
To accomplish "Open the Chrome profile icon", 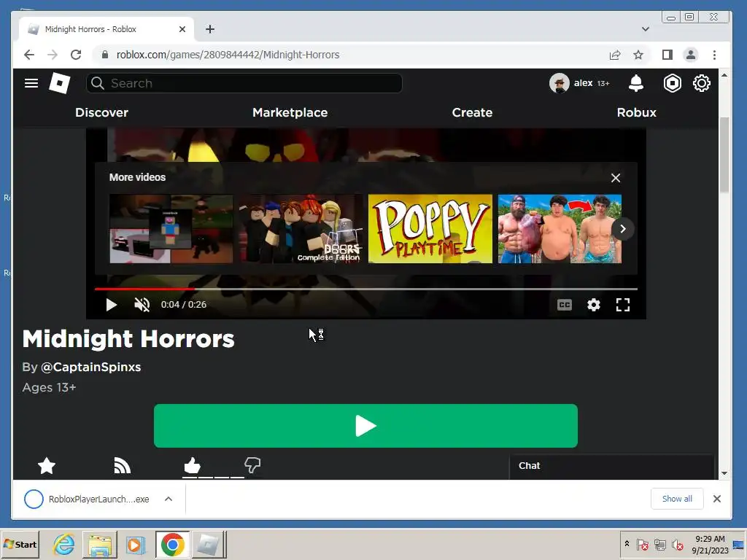I will 691,55.
